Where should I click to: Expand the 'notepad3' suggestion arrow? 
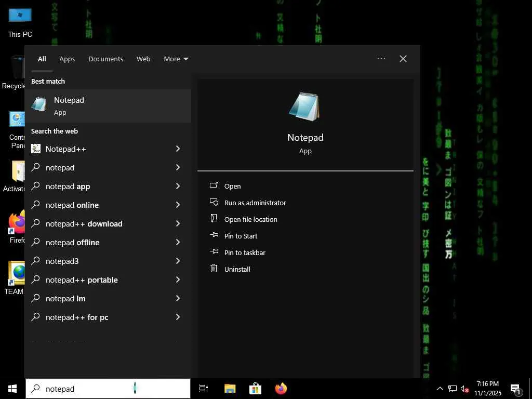click(x=178, y=261)
